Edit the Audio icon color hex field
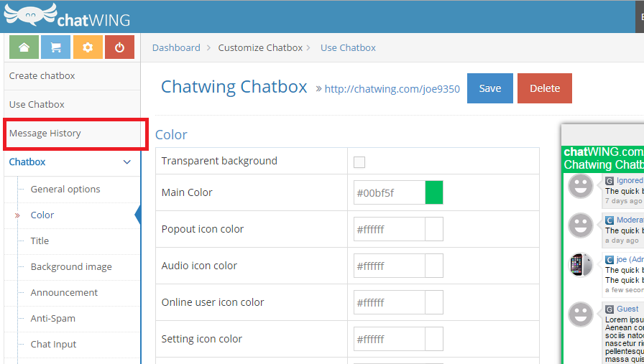This screenshot has height=364, width=644. pos(390,266)
